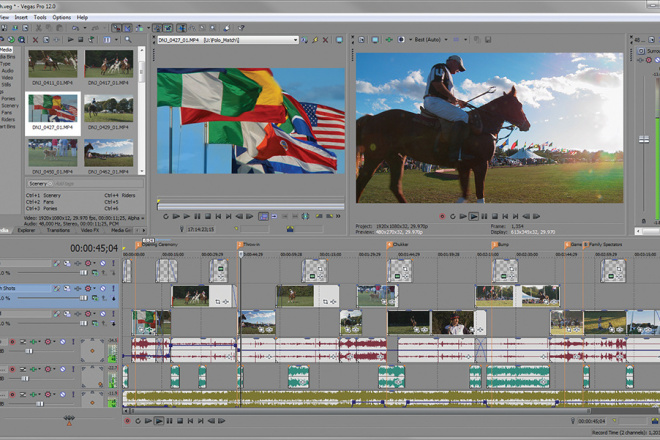Open Best (Auto) preview quality dropdown
This screenshot has width=660, height=440.
446,40
